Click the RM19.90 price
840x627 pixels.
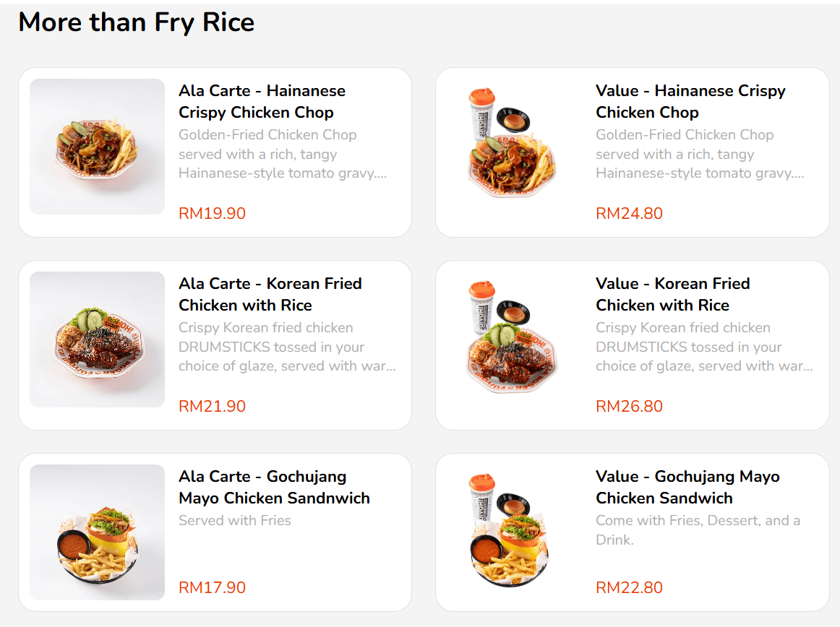(x=212, y=214)
